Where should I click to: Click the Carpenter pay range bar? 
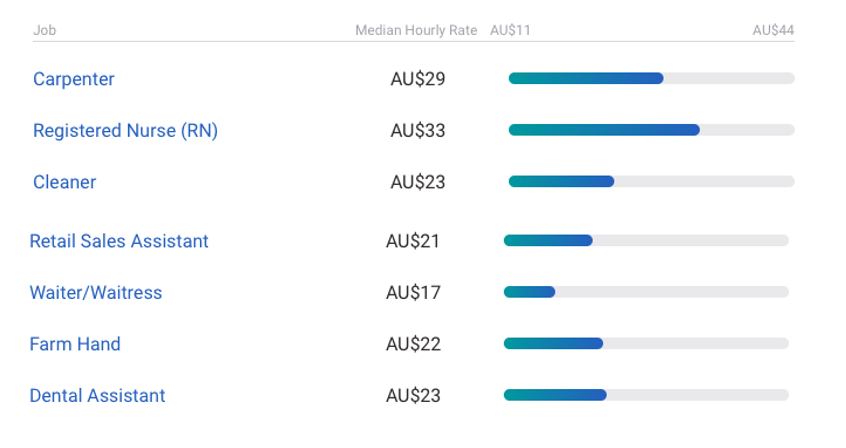click(651, 78)
